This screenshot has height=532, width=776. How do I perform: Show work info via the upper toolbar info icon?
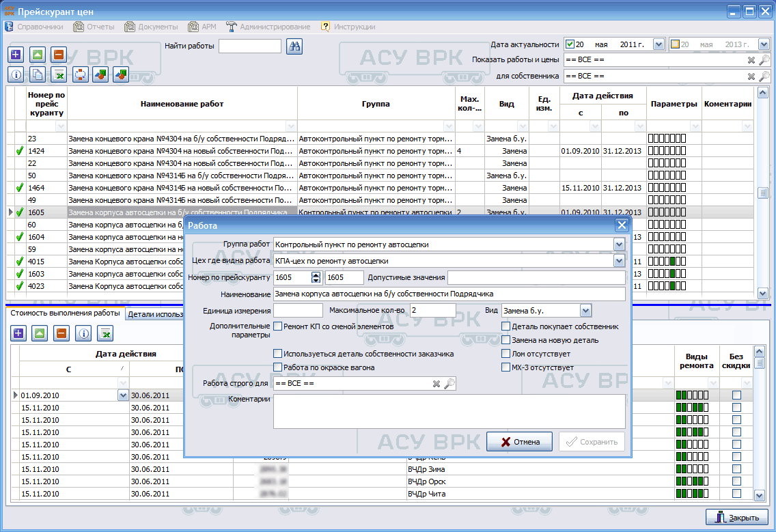[x=16, y=74]
